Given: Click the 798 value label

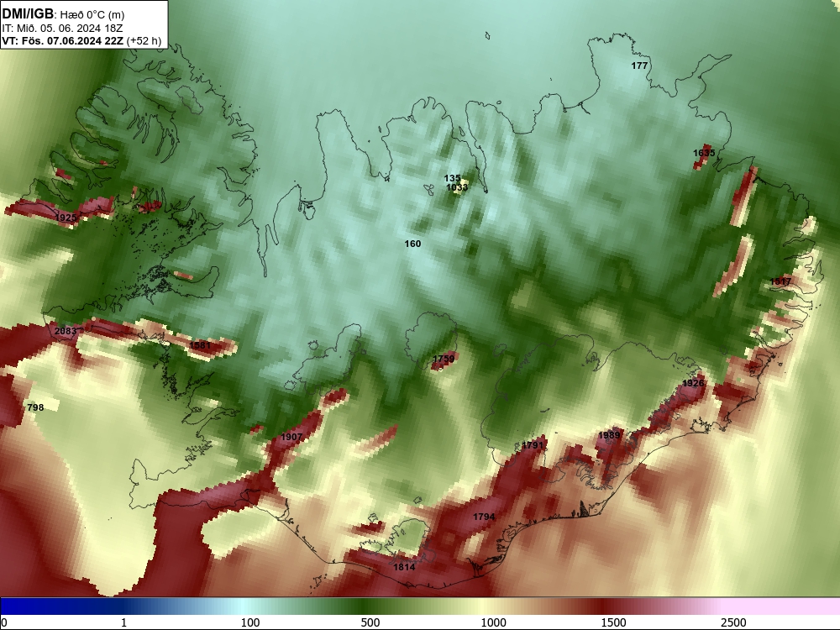Looking at the screenshot, I should pos(35,407).
